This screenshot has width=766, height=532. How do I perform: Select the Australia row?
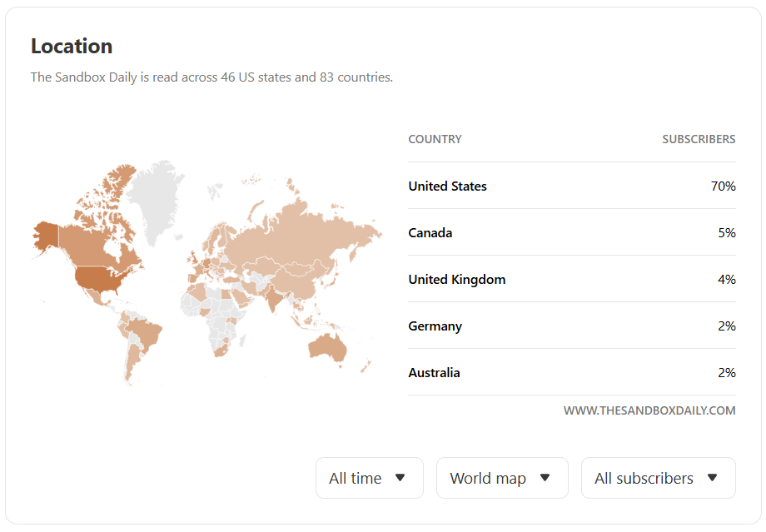(x=571, y=372)
